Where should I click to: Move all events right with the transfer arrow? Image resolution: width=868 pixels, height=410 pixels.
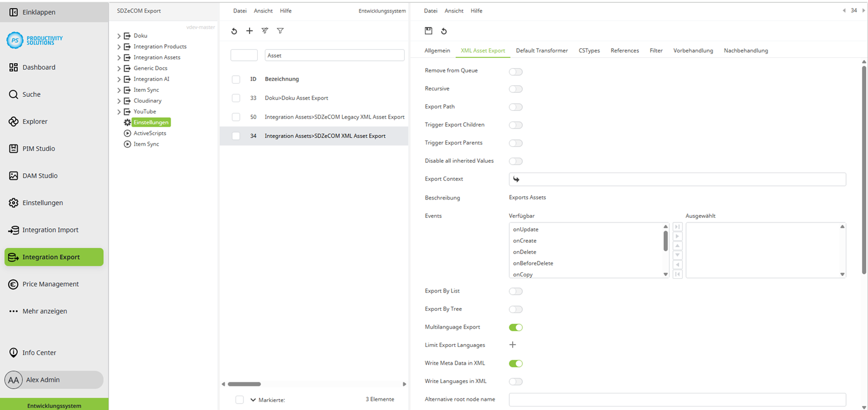tap(677, 226)
